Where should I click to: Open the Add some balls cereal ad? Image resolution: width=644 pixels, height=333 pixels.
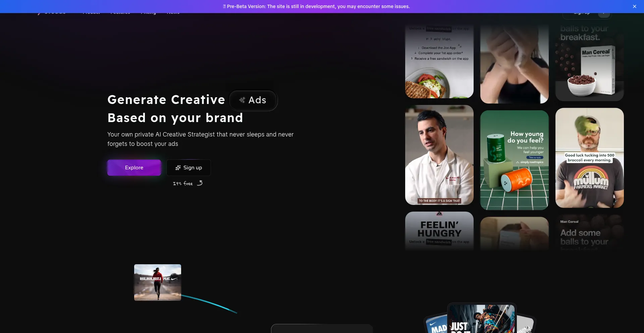(x=589, y=233)
